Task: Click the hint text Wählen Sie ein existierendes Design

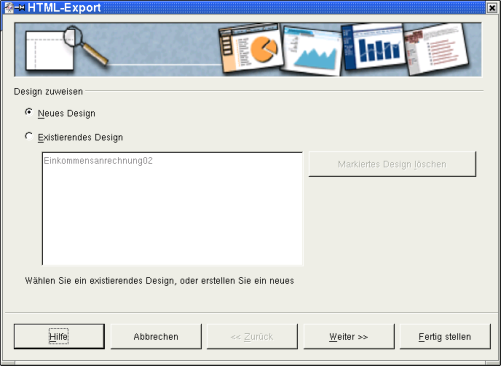Action: coord(159,281)
